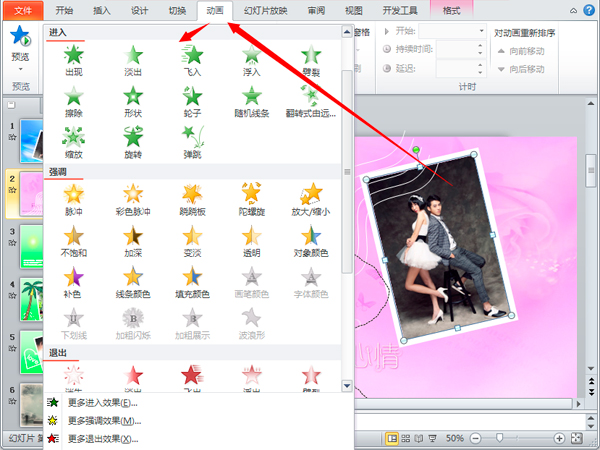Apply the 旋转 swivel animation
This screenshot has width=600, height=450.
click(133, 142)
